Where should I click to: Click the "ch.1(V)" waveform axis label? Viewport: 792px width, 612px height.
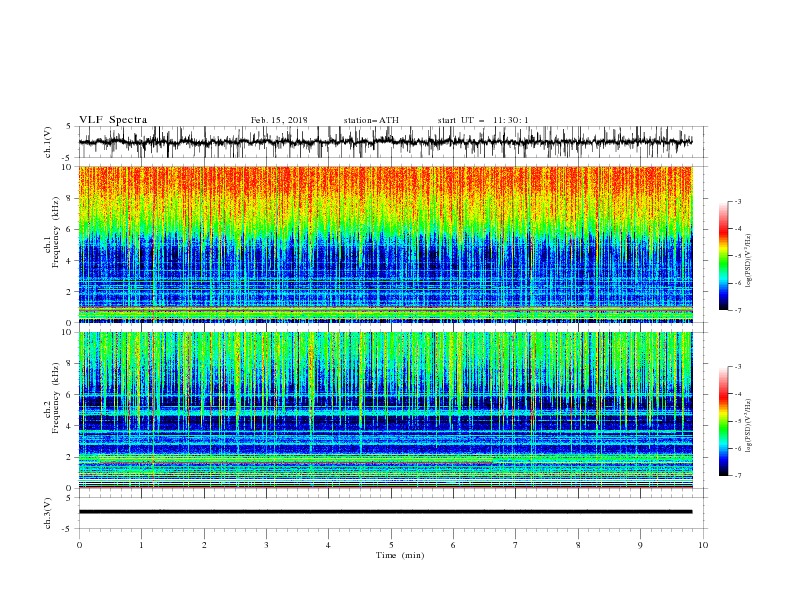pos(48,142)
